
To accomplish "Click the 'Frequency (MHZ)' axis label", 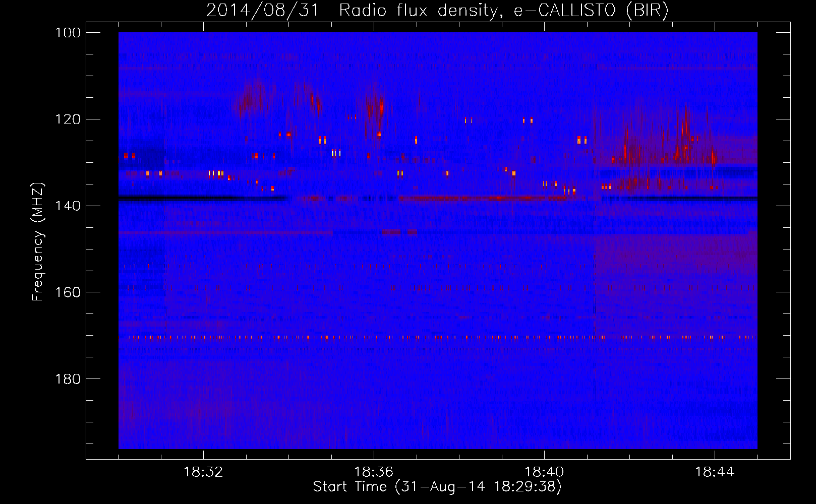I will 38,242.
